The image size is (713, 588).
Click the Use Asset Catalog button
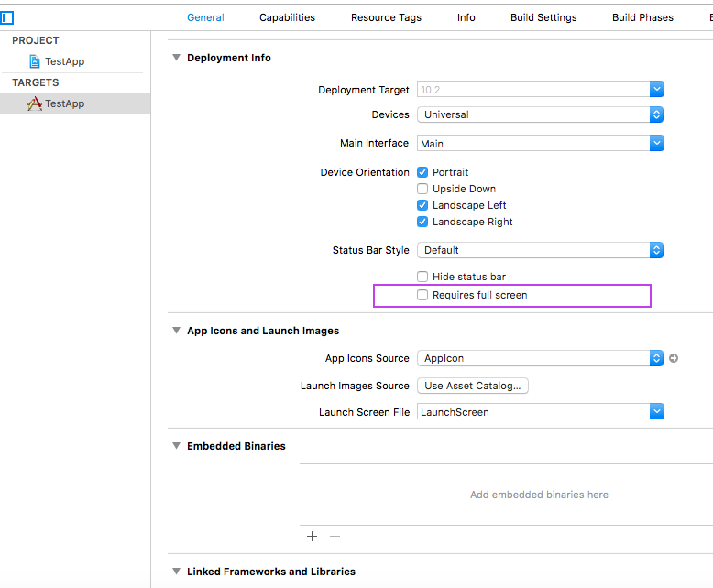(472, 386)
